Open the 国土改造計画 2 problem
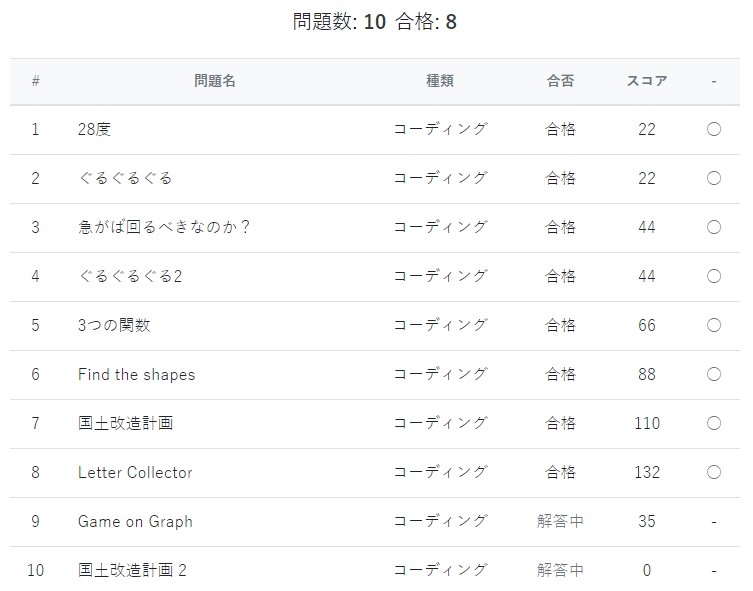This screenshot has width=753, height=591. coord(132,570)
